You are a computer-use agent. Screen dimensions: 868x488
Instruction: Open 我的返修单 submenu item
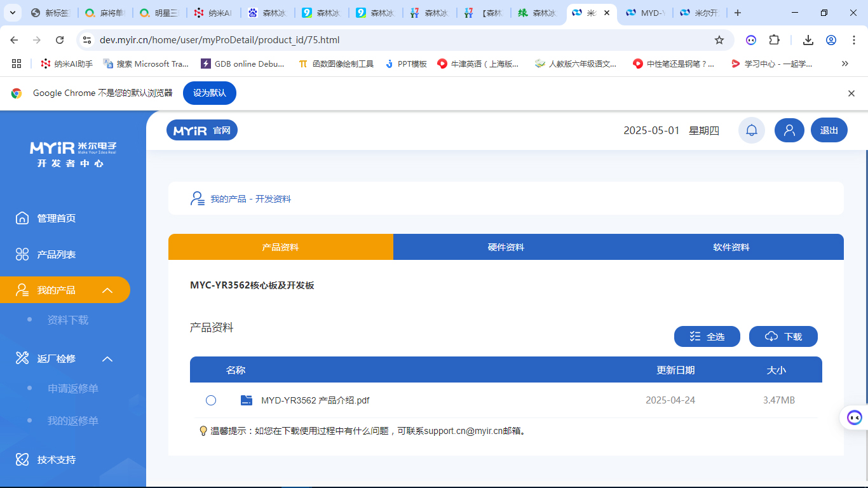(73, 421)
